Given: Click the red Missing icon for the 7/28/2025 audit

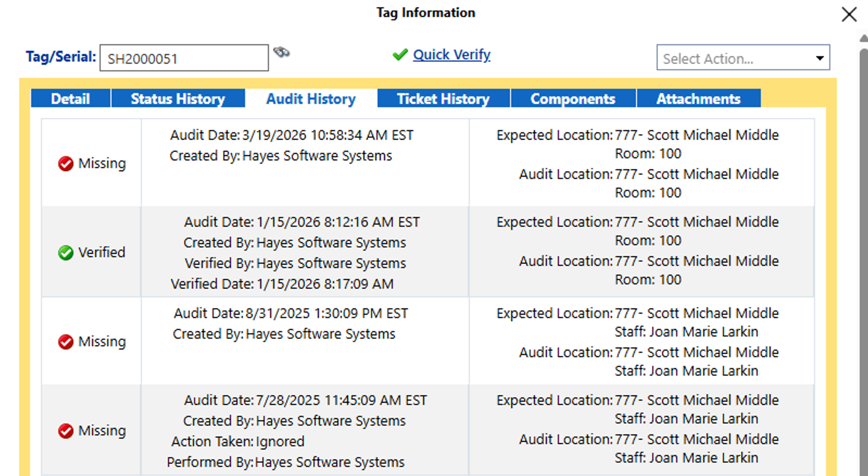Looking at the screenshot, I should 66,430.
